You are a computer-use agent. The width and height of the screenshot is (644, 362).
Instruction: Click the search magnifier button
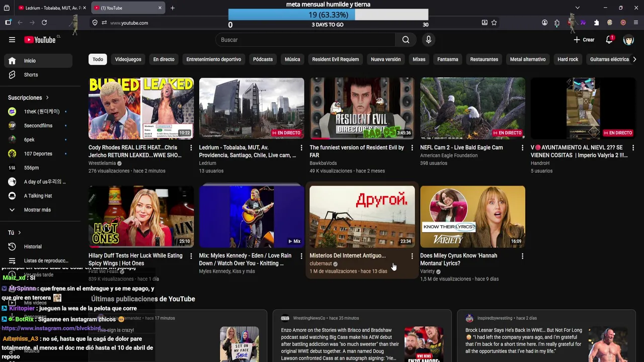(x=406, y=40)
